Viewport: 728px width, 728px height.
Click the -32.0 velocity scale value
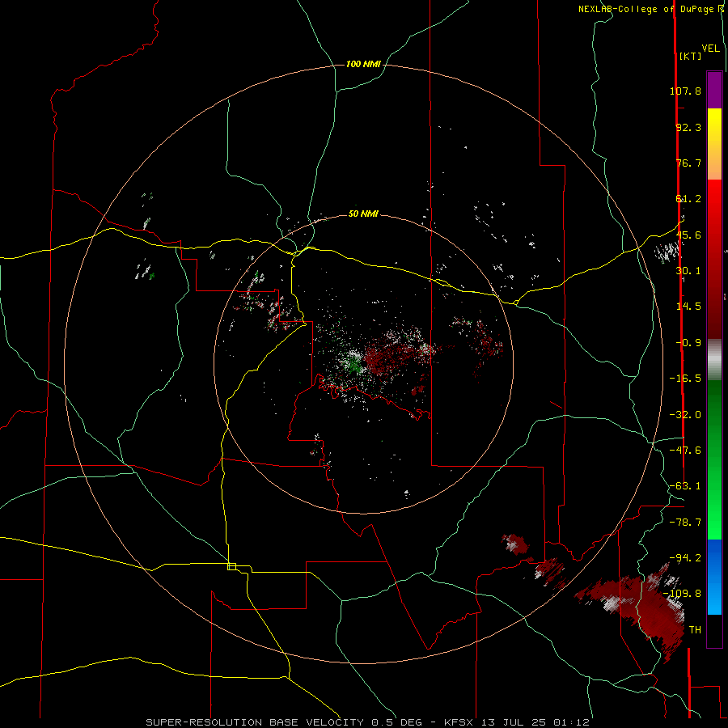pos(685,415)
